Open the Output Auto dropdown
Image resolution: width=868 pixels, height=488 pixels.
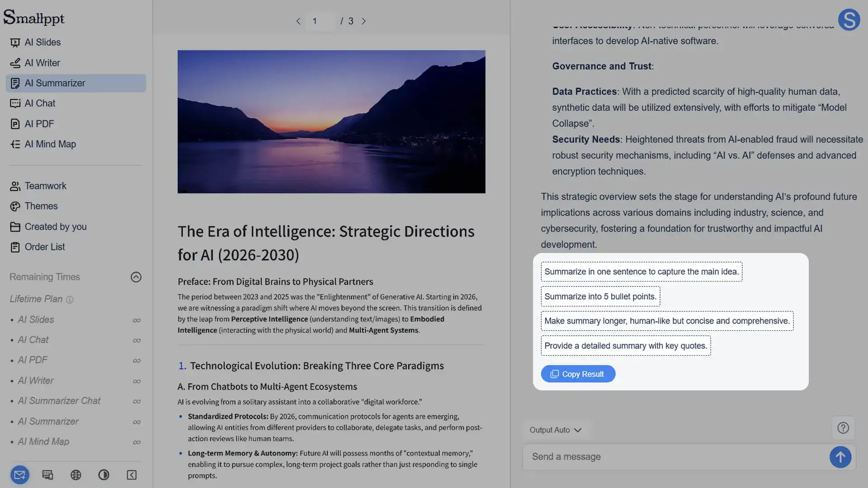[x=556, y=430]
